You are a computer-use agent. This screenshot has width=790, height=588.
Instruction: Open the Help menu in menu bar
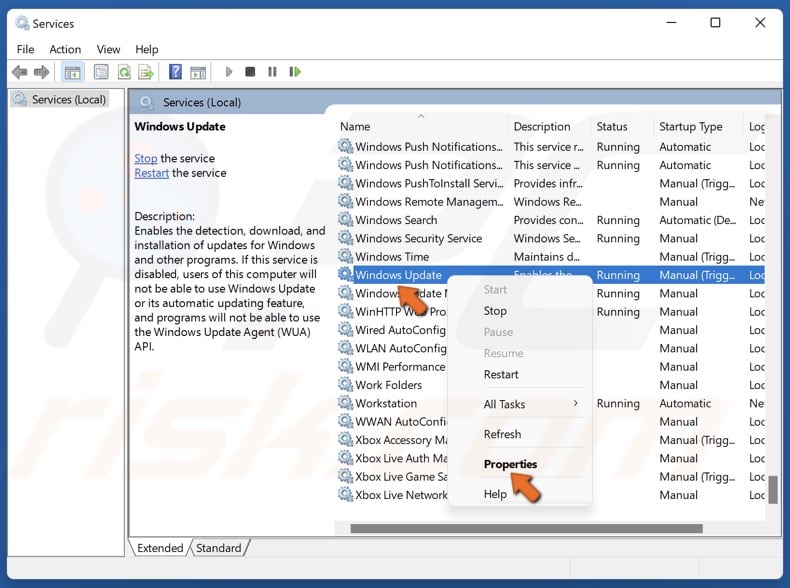[147, 49]
